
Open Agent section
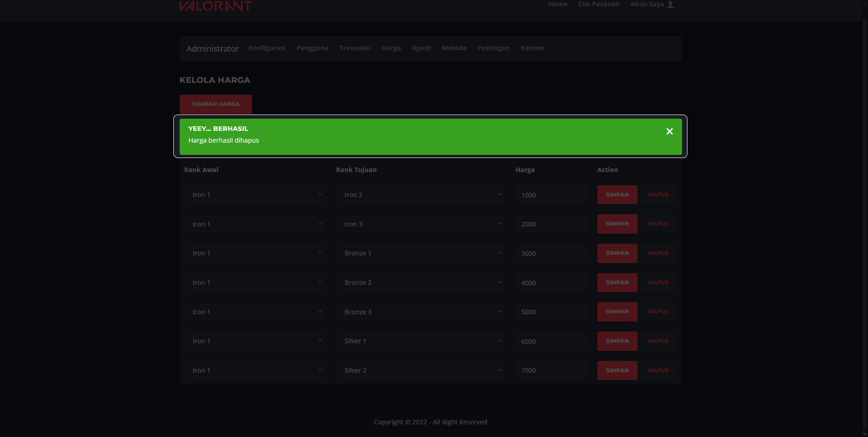tap(421, 48)
